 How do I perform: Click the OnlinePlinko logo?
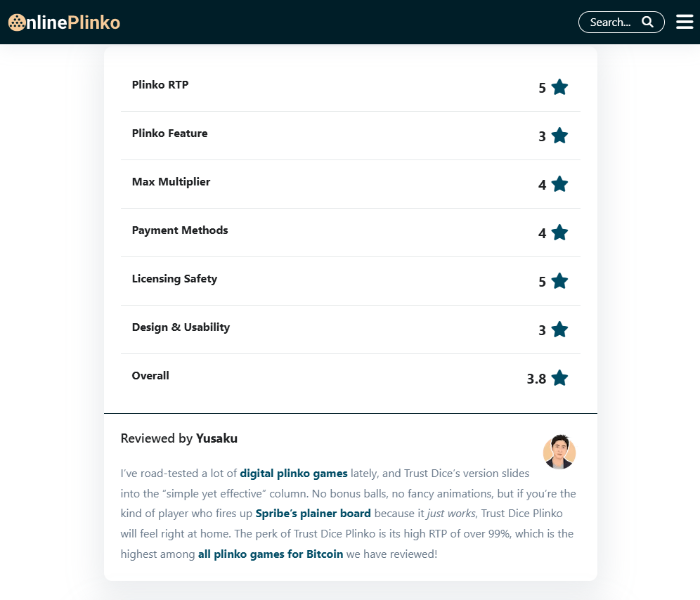tap(64, 22)
